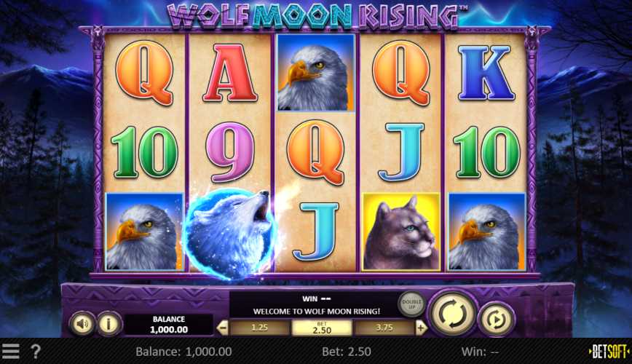632x364 pixels.
Task: Click the red A symbol
Action: [x=230, y=73]
